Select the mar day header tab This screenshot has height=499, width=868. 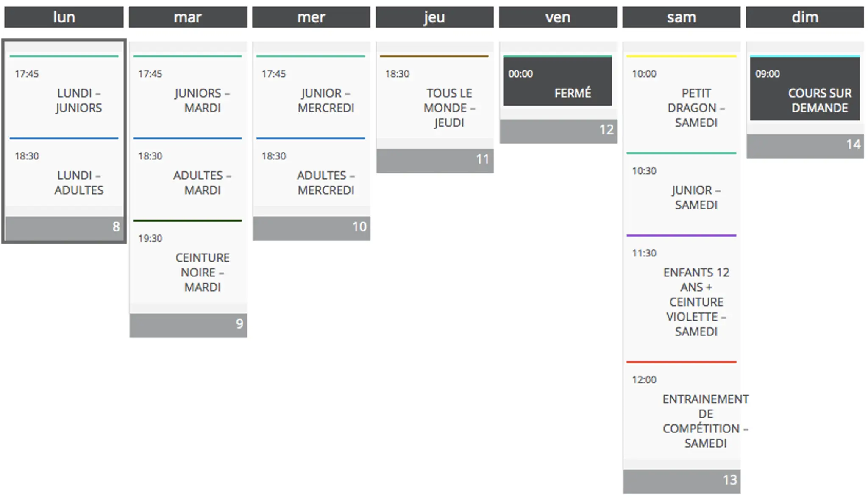[188, 17]
